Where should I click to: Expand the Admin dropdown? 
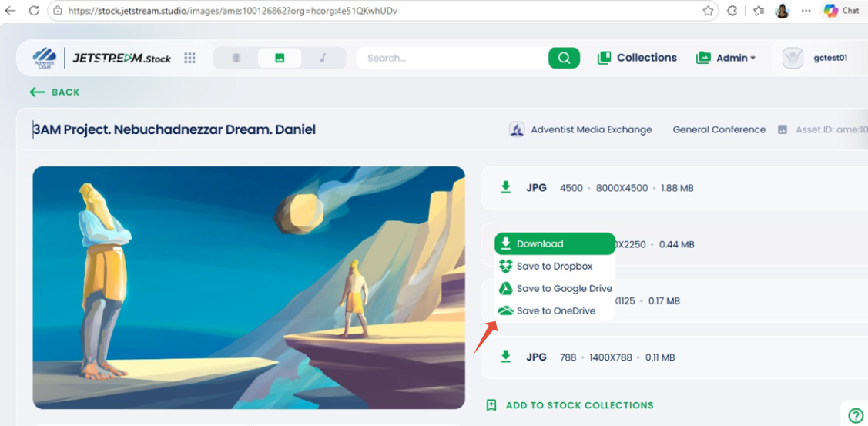[726, 58]
